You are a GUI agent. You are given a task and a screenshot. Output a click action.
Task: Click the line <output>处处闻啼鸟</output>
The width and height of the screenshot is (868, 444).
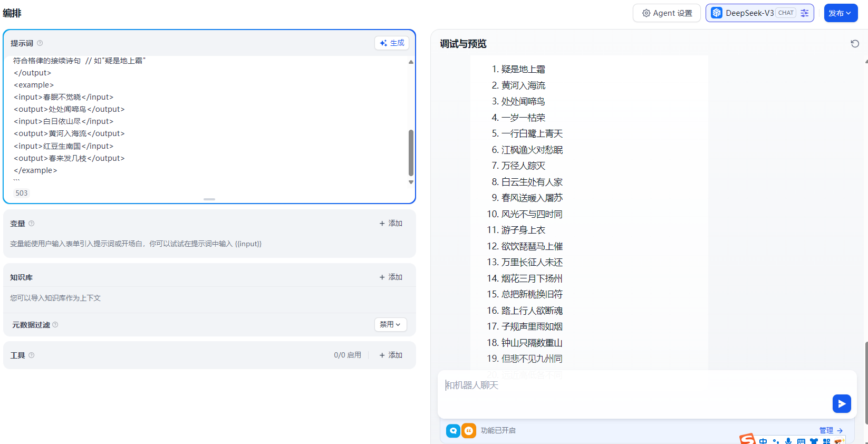coord(69,109)
